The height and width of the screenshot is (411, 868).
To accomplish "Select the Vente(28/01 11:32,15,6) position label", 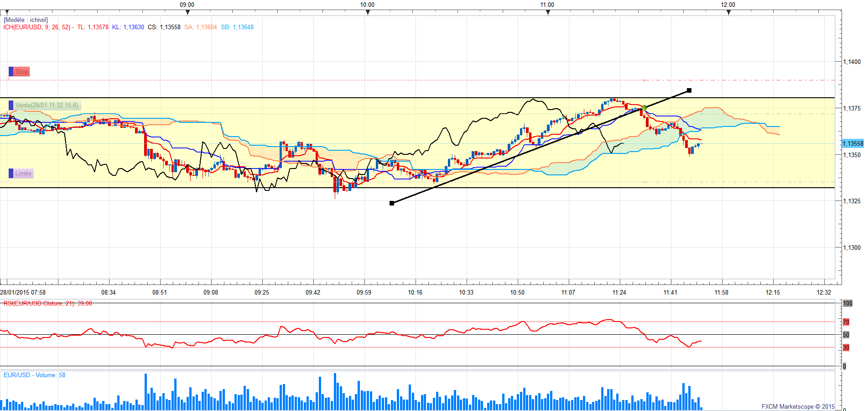I will [47, 105].
